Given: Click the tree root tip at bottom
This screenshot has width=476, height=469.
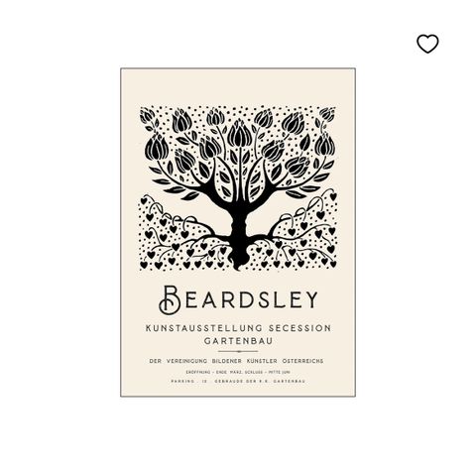Looking at the screenshot, I should pyautogui.click(x=237, y=266).
